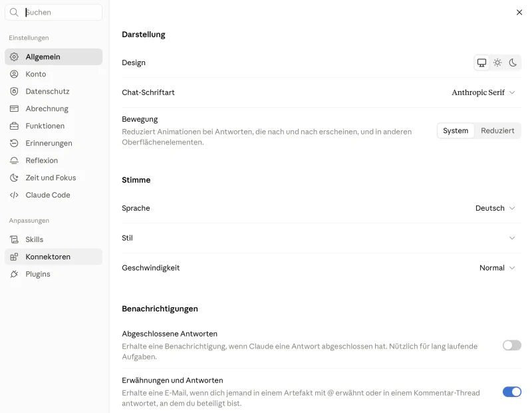Enable Abgeschlossene Antworten notifications toggle

(512, 345)
